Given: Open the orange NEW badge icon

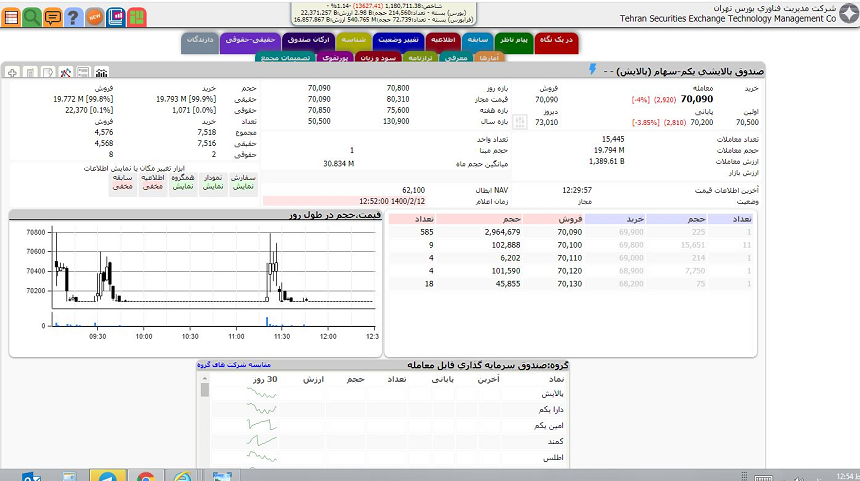Looking at the screenshot, I should coord(94,17).
